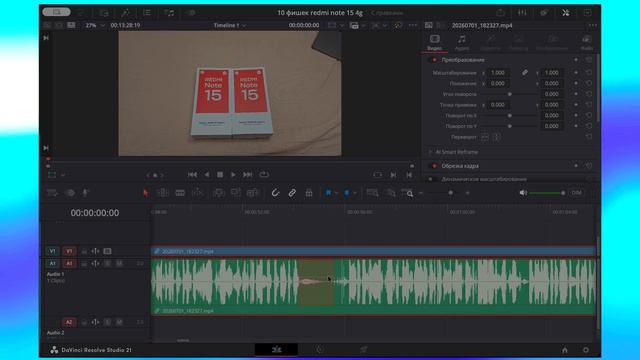Mute the Audio 2 track

pos(119,322)
